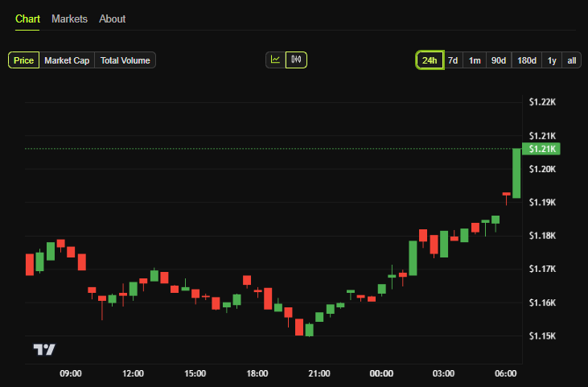Click the 09:00 time axis label
This screenshot has width=588, height=387.
(x=71, y=373)
